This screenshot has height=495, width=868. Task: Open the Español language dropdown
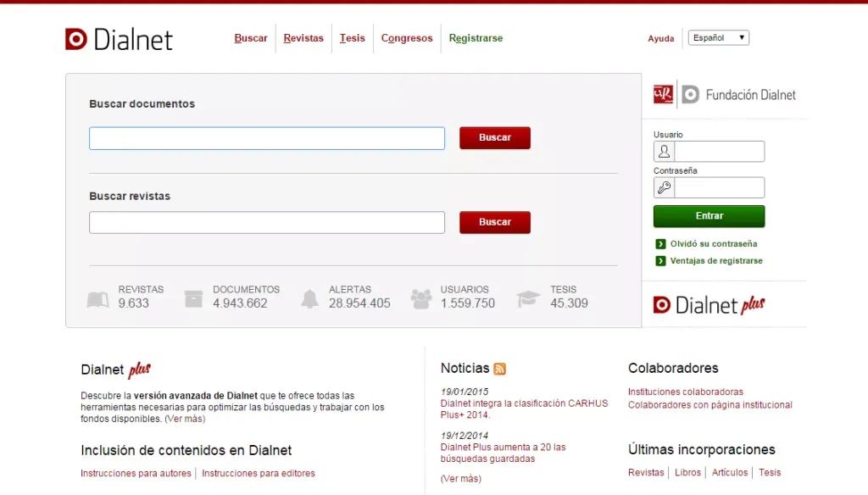click(x=719, y=37)
